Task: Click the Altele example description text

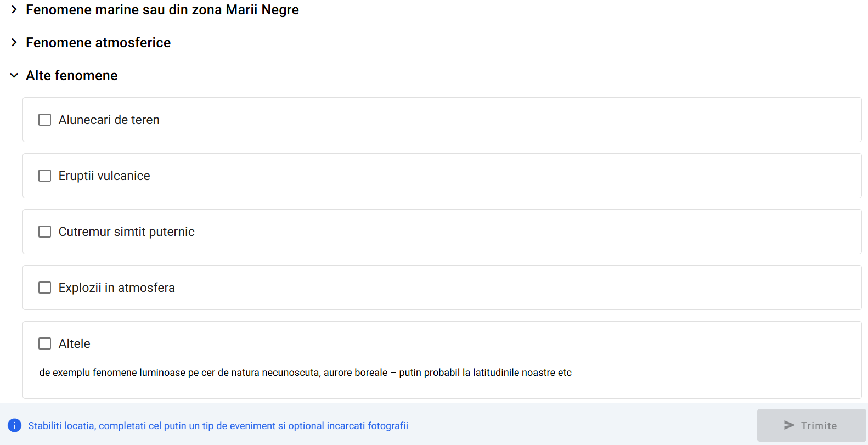Action: (x=305, y=373)
